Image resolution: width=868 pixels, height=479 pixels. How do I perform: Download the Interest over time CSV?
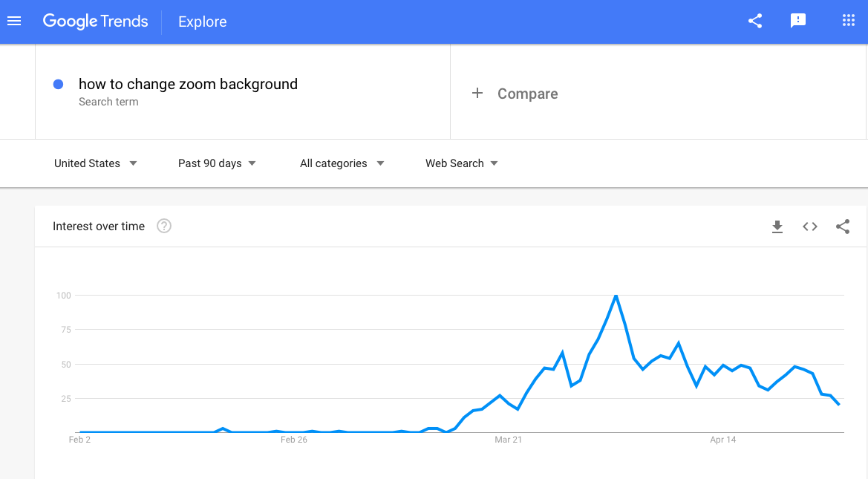click(x=777, y=227)
